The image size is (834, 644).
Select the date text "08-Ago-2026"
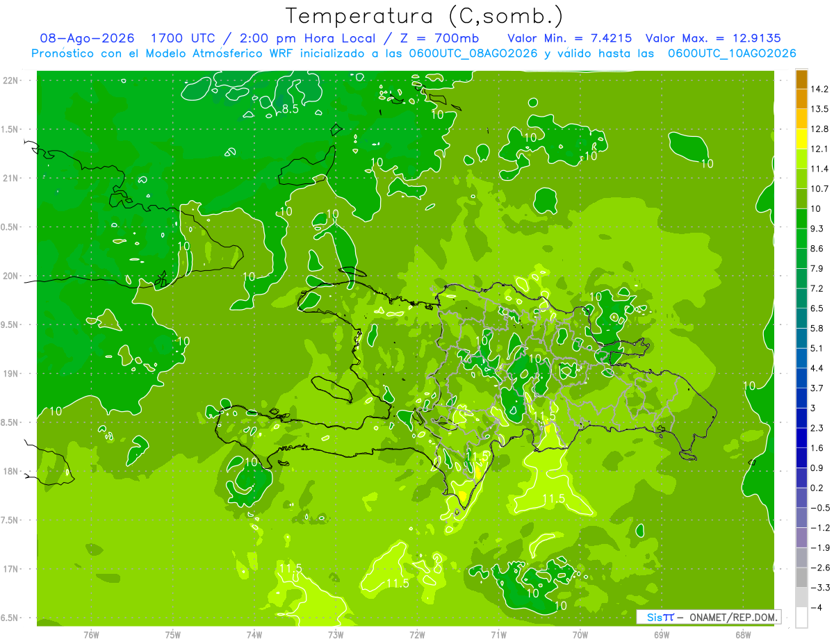coord(87,38)
